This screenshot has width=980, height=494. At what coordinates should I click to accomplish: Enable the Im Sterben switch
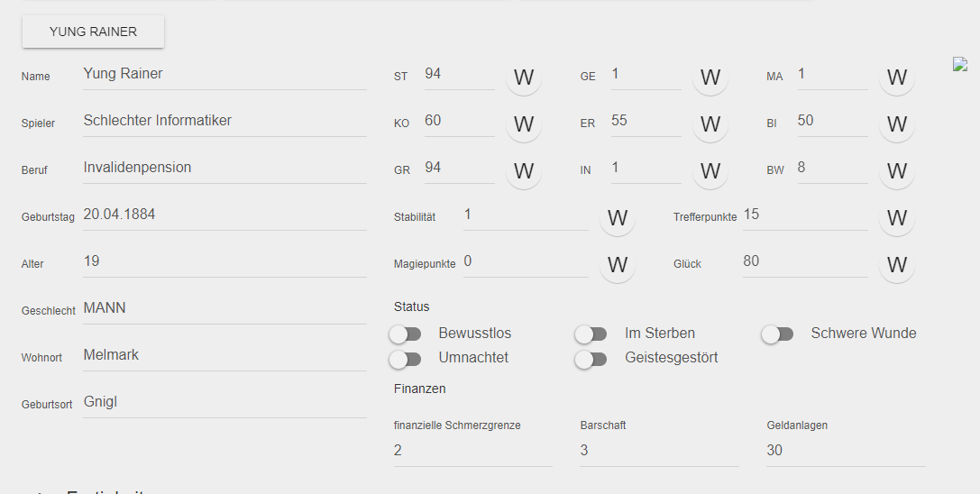(591, 334)
